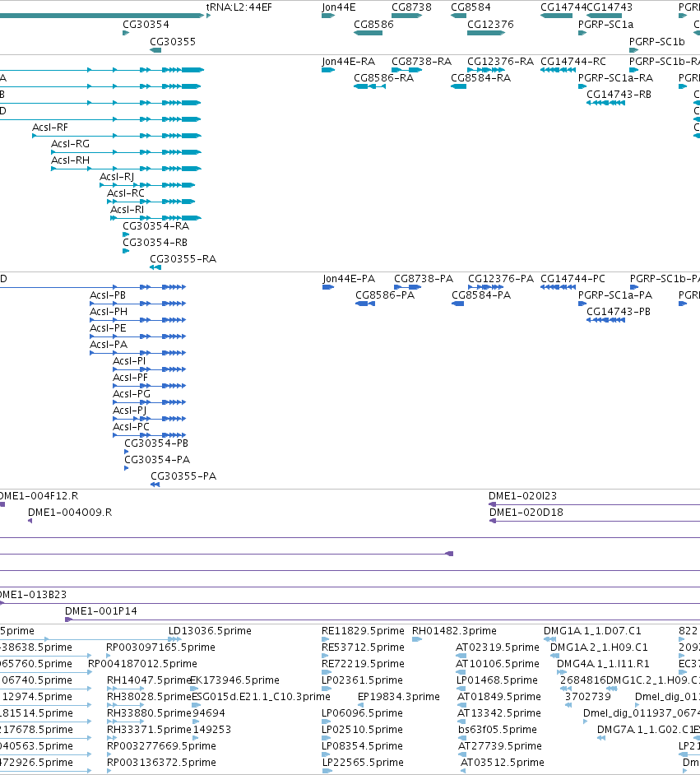This screenshot has width=700, height=775.
Task: Click the bs63f05.5prime EST label
Action: [x=498, y=729]
